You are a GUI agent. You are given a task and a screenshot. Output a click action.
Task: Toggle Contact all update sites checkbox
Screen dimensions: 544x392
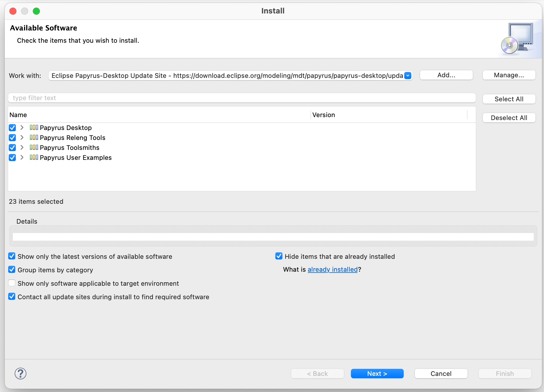12,297
